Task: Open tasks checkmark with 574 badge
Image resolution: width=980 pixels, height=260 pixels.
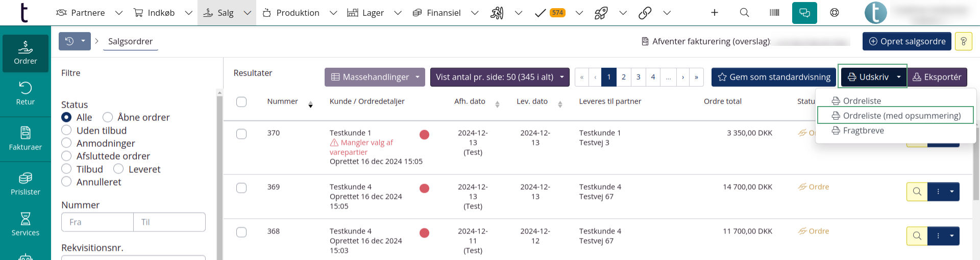Action: click(550, 13)
